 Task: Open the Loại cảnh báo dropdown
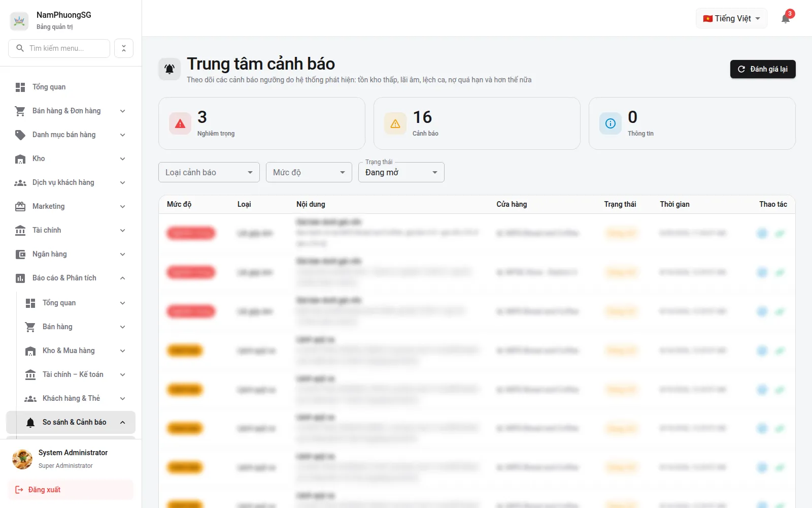tap(209, 172)
